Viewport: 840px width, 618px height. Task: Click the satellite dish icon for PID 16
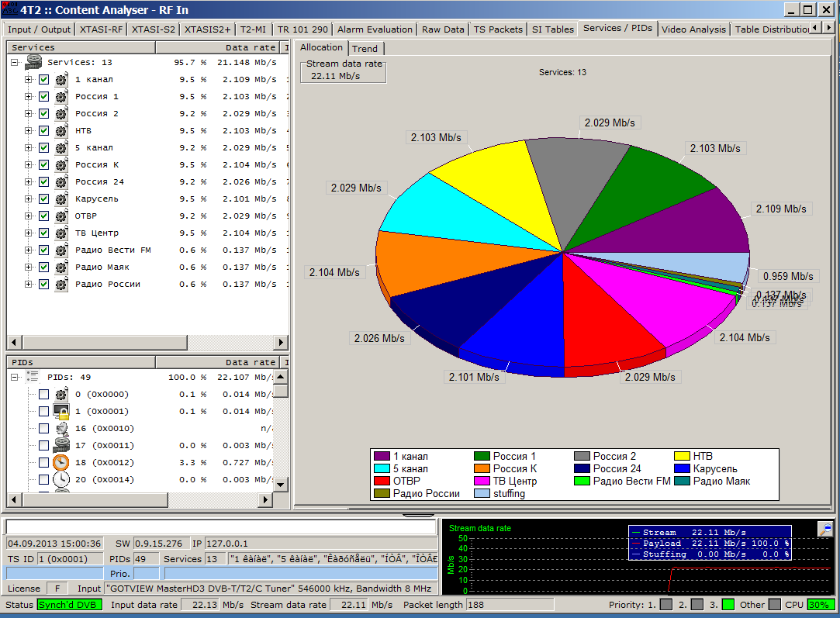pyautogui.click(x=61, y=429)
